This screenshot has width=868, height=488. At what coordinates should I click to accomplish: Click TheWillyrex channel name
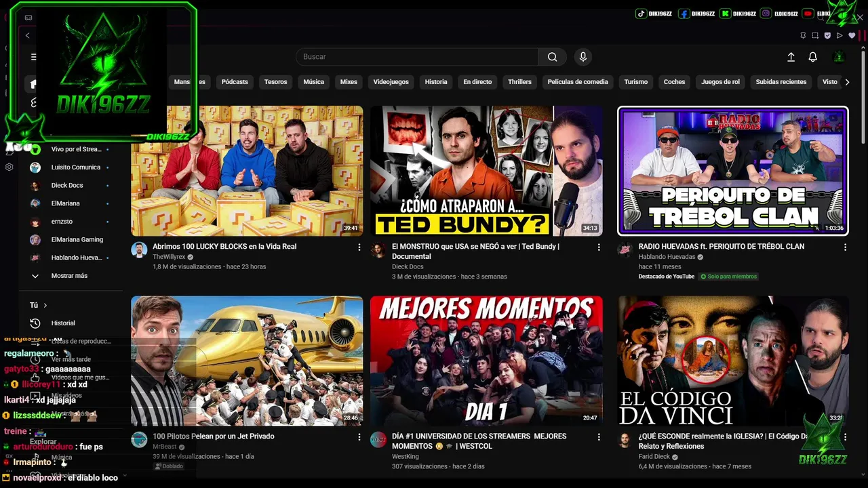[x=169, y=257]
